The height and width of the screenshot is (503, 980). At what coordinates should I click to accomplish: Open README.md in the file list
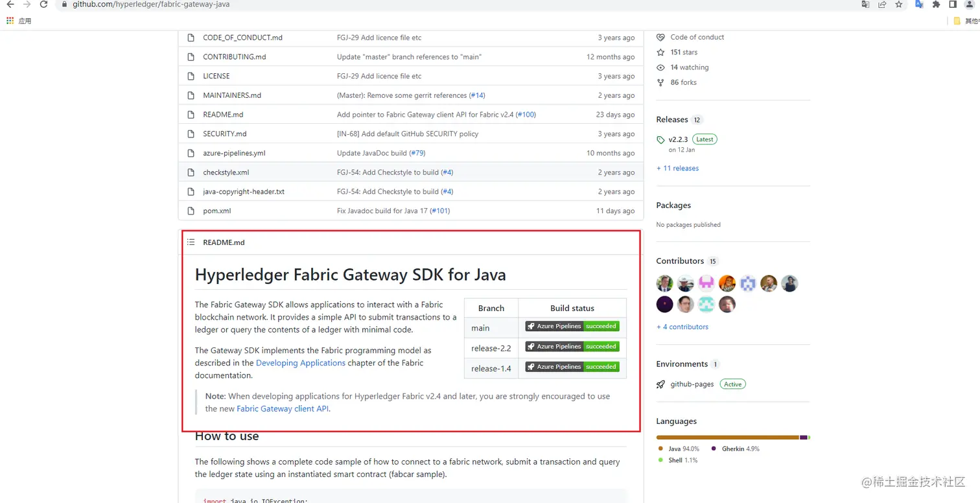(x=223, y=115)
